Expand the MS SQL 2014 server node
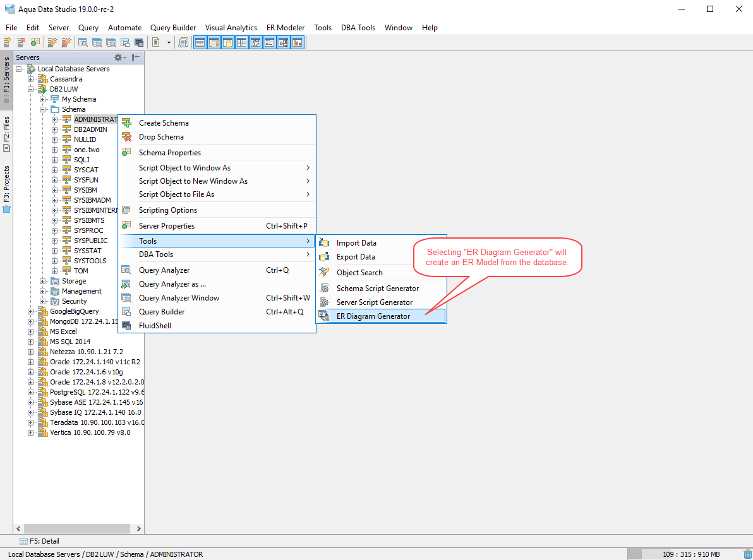753x560 pixels. pyautogui.click(x=31, y=342)
